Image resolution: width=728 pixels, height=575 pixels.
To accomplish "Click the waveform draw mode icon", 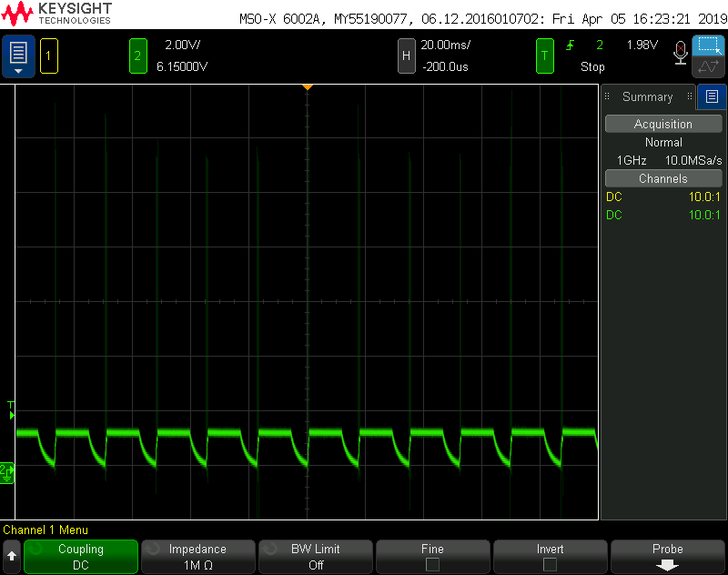I will [708, 67].
